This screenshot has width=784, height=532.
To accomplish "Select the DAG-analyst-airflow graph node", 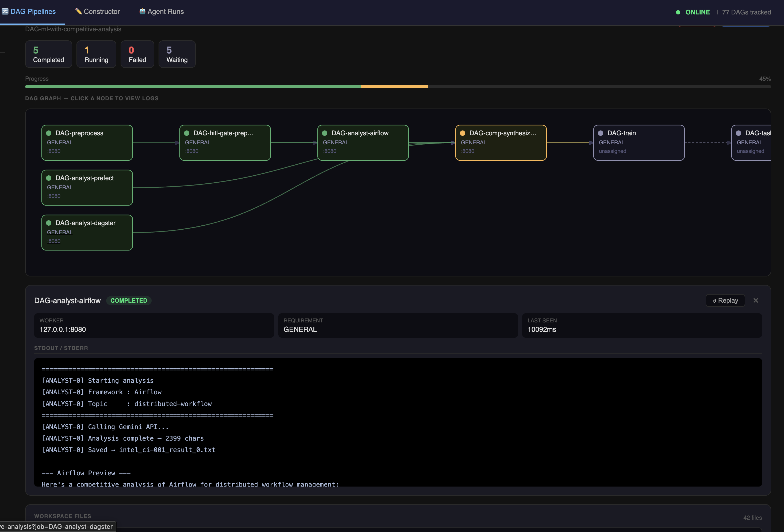I will click(x=363, y=143).
